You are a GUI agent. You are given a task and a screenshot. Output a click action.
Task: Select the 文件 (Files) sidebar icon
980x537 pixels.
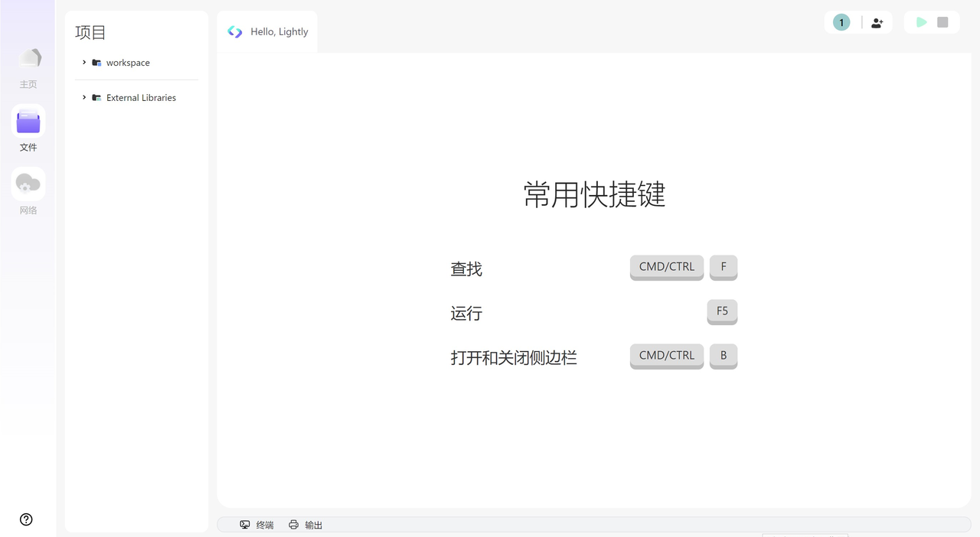(x=28, y=122)
